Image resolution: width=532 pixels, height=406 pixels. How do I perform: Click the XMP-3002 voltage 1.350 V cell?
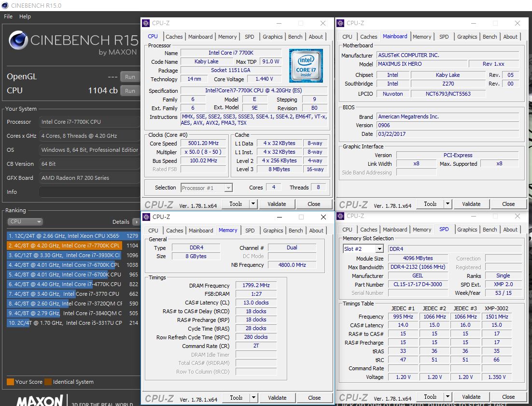(x=497, y=377)
